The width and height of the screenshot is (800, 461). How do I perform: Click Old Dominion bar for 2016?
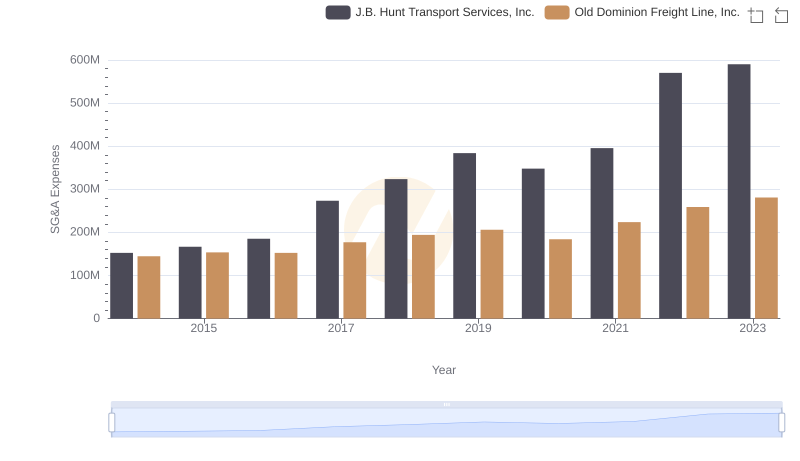(286, 286)
